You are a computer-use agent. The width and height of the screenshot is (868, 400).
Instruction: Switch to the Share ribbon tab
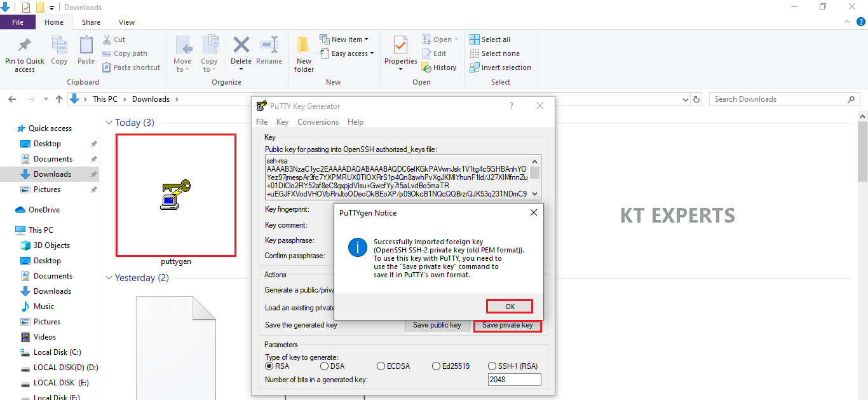click(x=91, y=22)
